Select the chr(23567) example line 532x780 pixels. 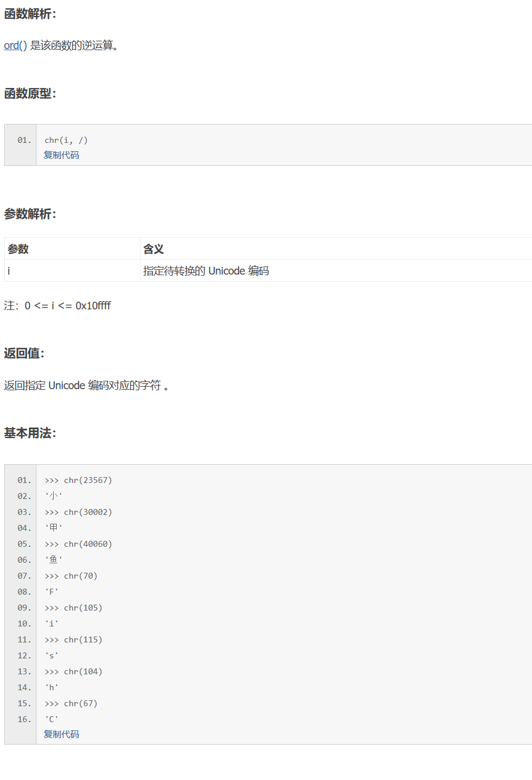click(x=77, y=480)
